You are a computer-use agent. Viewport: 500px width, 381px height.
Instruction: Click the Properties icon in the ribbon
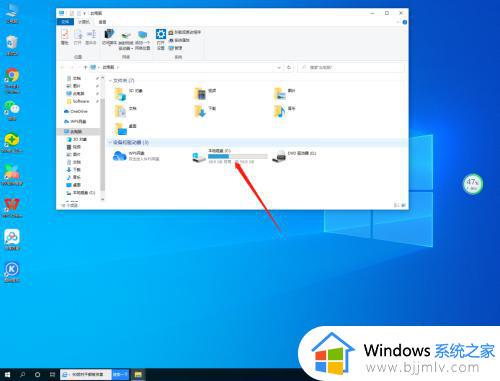tap(64, 37)
